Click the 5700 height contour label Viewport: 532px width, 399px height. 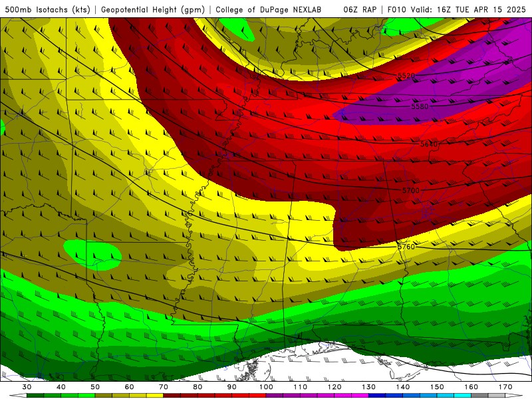411,191
